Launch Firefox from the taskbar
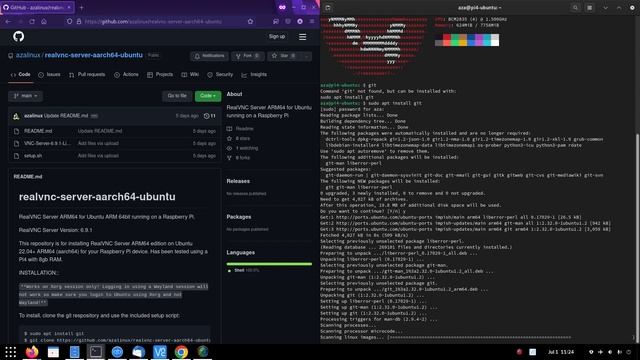640x360 pixels. 32,352
